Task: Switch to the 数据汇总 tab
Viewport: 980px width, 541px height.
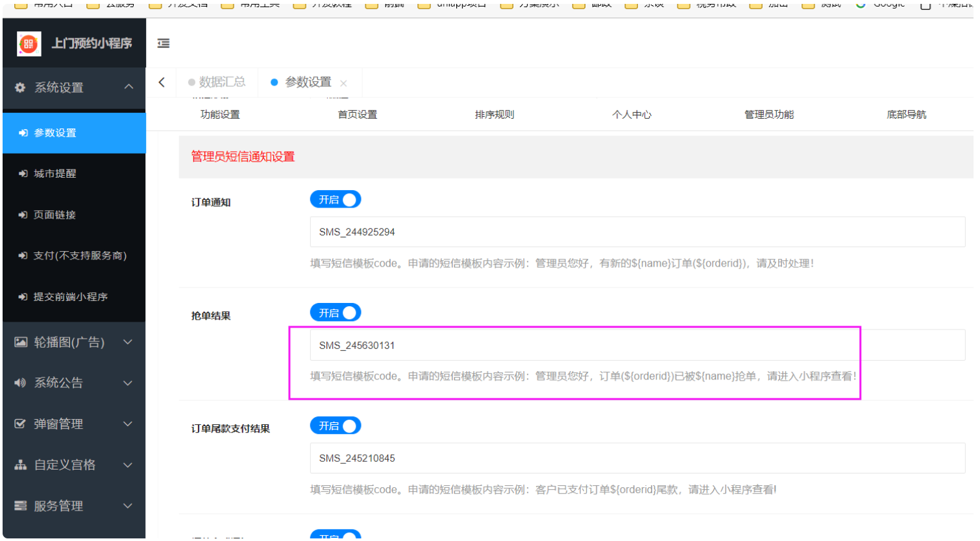Action: [217, 82]
